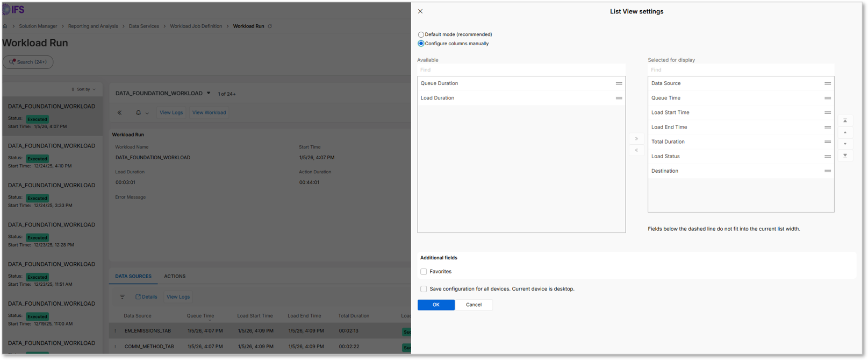Grab drag handle of Load Duration

point(619,98)
